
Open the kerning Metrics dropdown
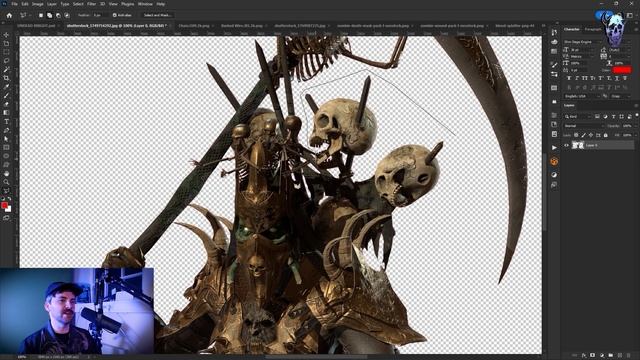click(x=583, y=56)
